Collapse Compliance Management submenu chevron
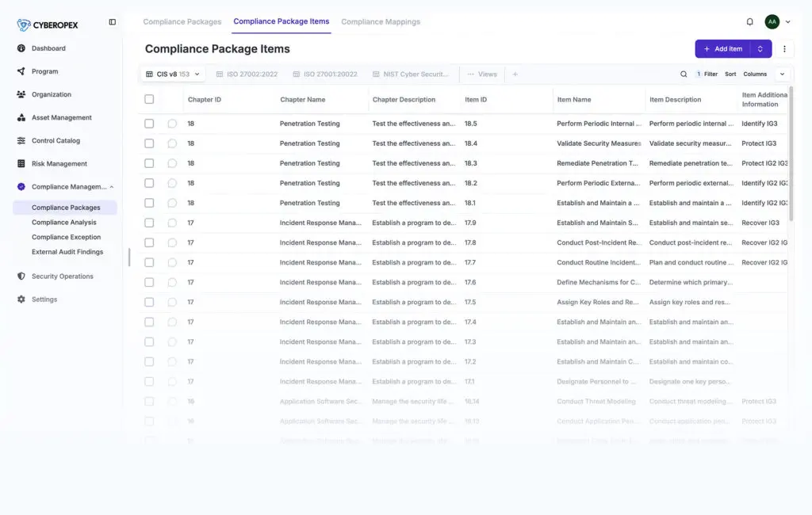 click(x=111, y=187)
